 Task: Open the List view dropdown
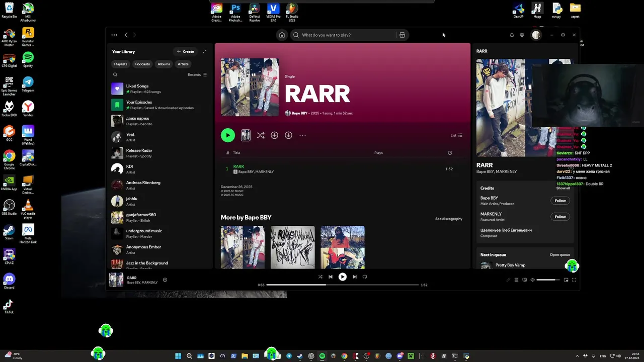[456, 135]
